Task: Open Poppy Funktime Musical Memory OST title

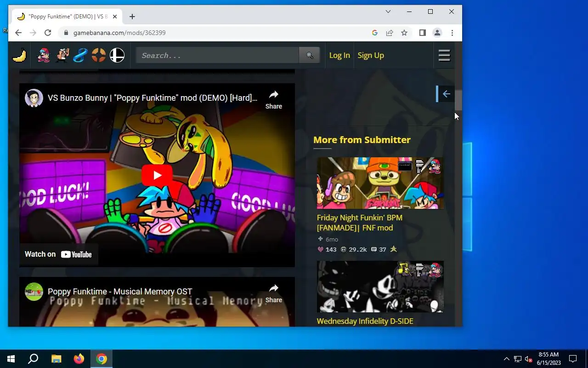Action: [120, 292]
